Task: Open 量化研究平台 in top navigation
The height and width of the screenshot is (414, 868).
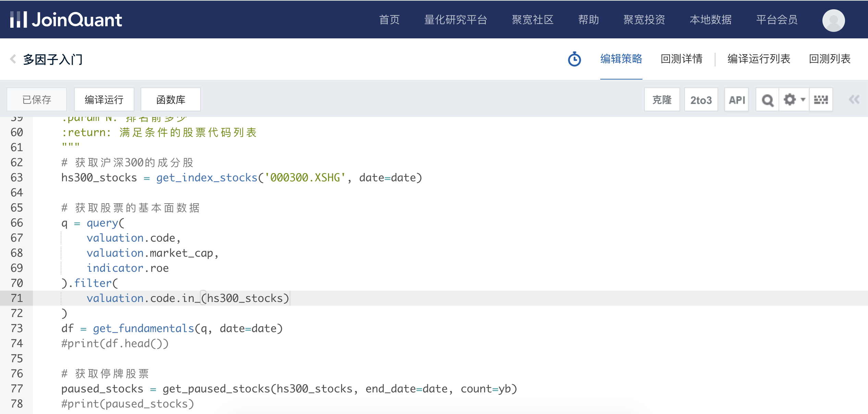Action: [456, 20]
